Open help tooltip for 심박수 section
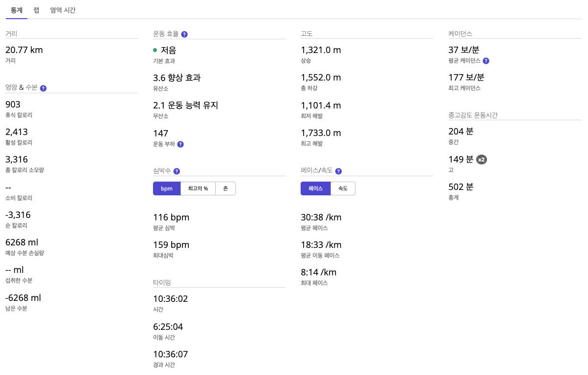The width and height of the screenshot is (588, 375). pos(177,171)
